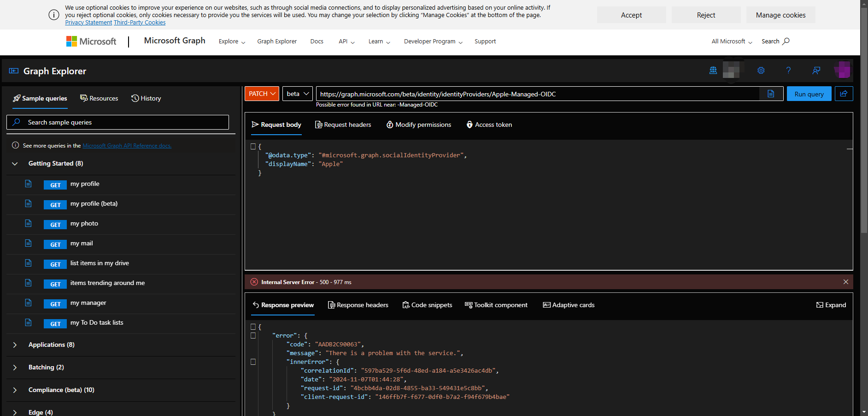Click the request URL input field
Image resolution: width=868 pixels, height=416 pixels.
(538, 94)
